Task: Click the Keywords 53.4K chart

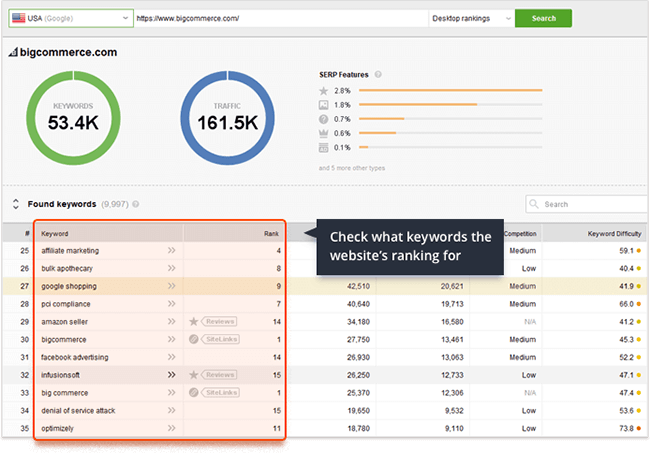Action: [73, 118]
